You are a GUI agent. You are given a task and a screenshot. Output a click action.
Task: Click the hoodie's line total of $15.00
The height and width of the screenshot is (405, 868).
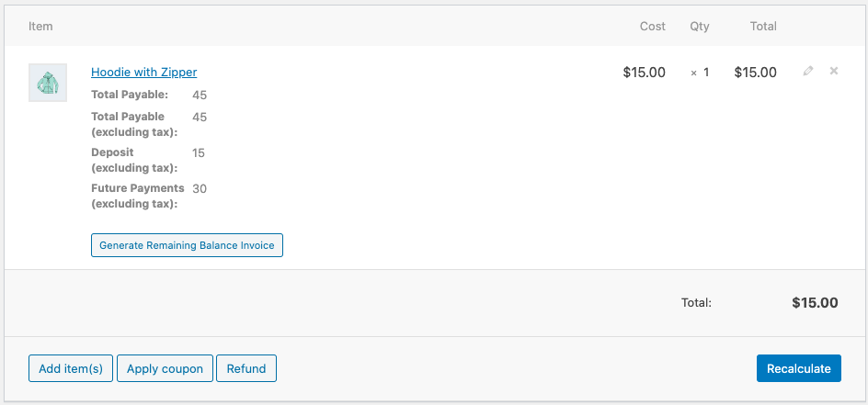click(x=755, y=73)
